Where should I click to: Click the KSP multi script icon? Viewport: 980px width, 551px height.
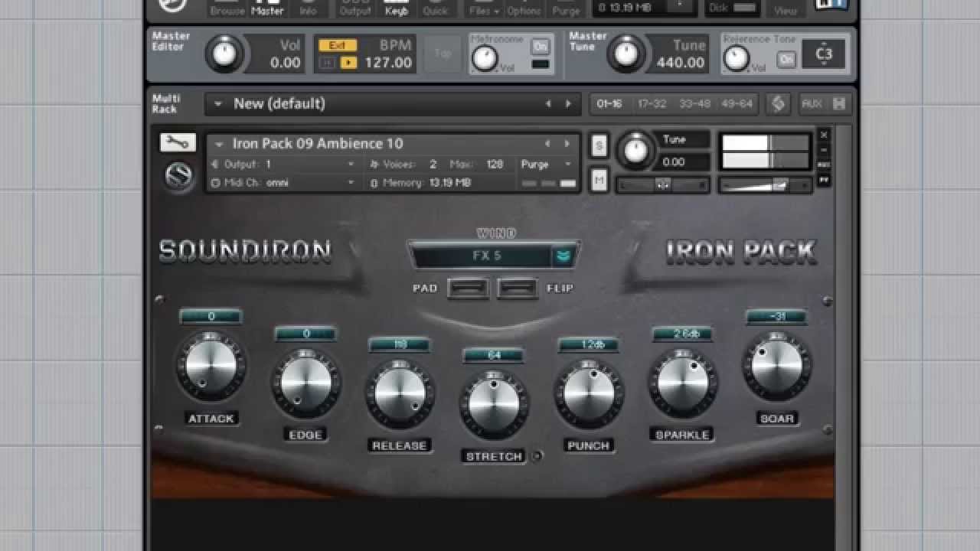[x=778, y=103]
